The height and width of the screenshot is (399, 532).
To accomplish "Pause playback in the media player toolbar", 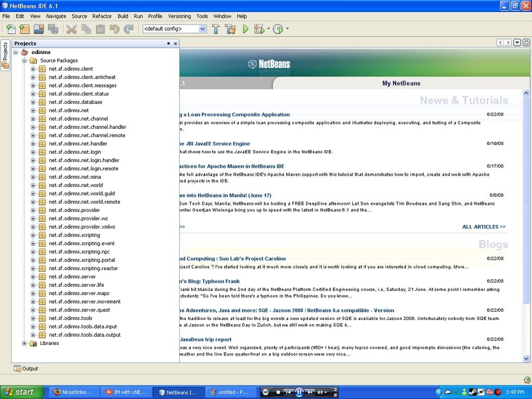I will [x=299, y=392].
